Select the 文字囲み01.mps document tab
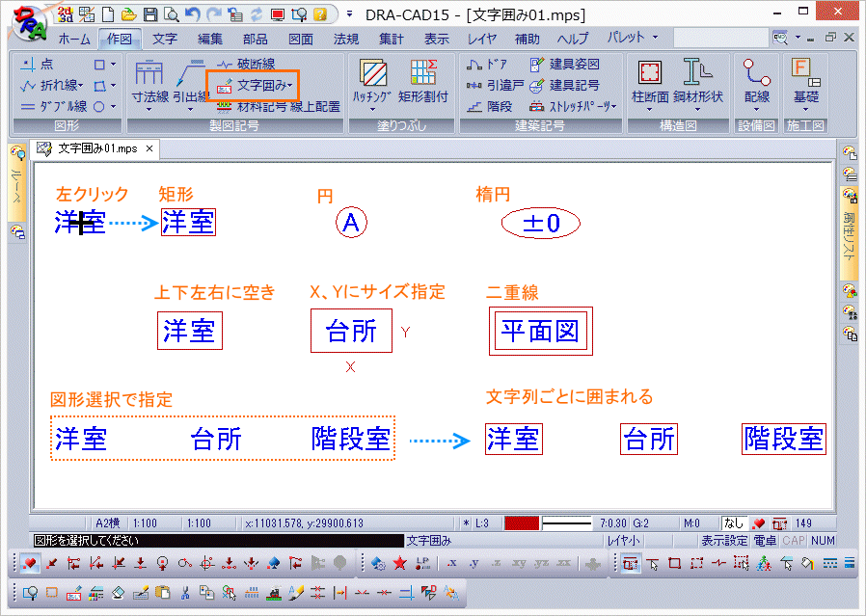The height and width of the screenshot is (616, 866). [x=95, y=148]
